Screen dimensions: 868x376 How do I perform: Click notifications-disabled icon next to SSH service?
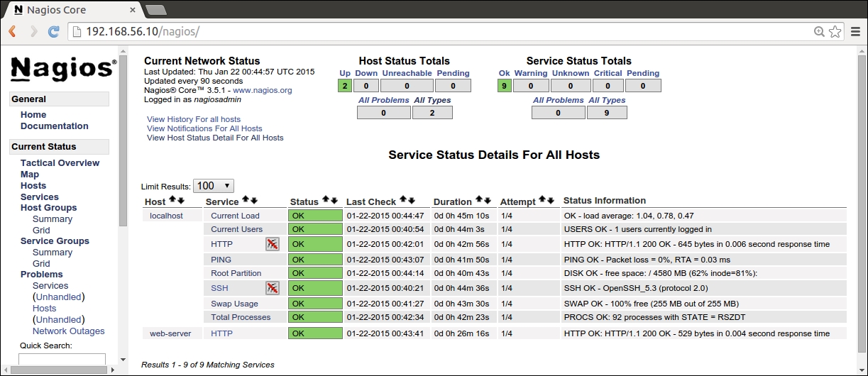273,288
